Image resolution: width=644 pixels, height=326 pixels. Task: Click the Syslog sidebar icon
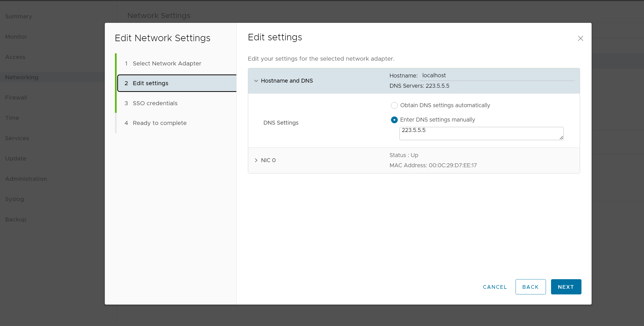point(15,199)
